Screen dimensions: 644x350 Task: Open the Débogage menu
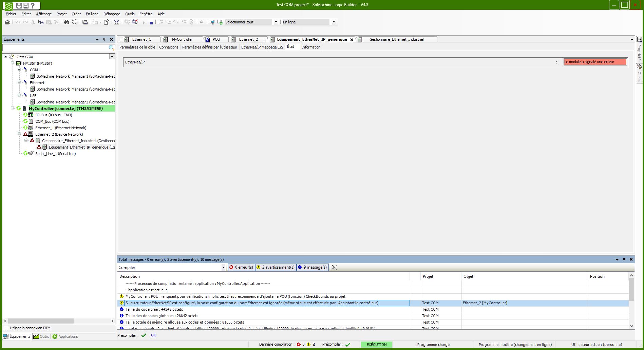(112, 14)
